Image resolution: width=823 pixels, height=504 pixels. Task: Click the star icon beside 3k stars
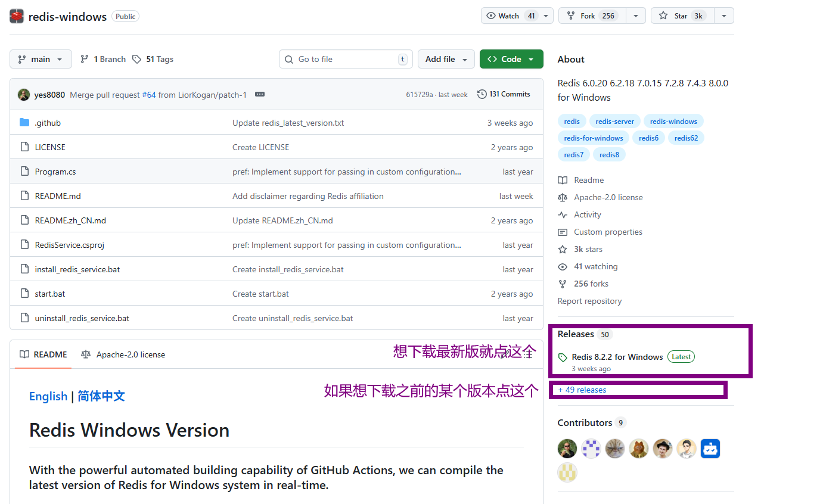tap(563, 249)
